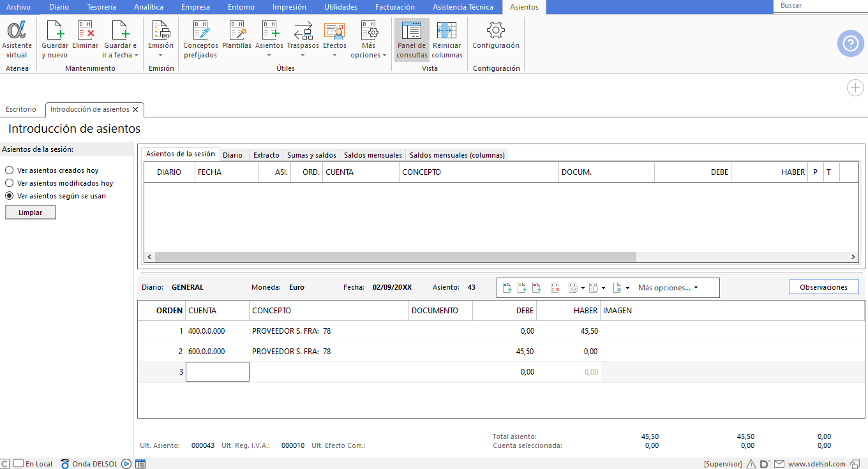
Task: Close the Introducción de asientos tab
Action: (x=135, y=110)
